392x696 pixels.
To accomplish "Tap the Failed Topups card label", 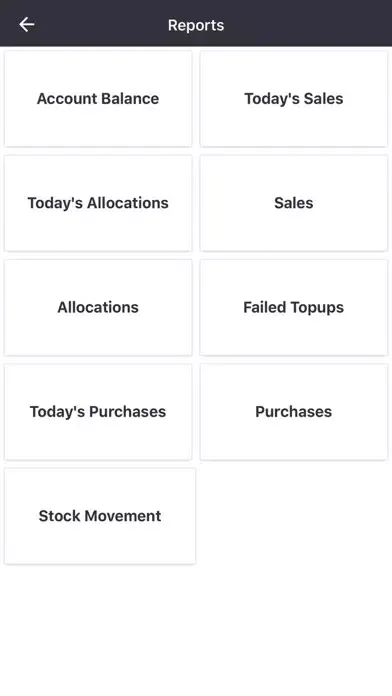I will 293,307.
